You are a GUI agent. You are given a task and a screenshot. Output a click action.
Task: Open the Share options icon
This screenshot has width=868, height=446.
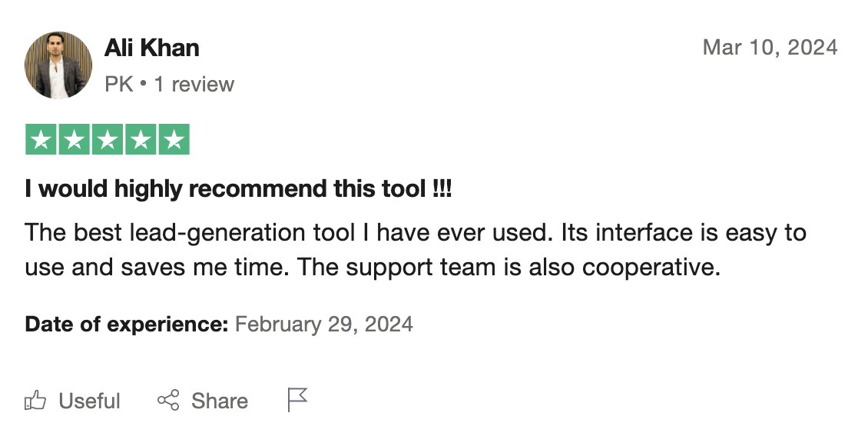(x=168, y=400)
